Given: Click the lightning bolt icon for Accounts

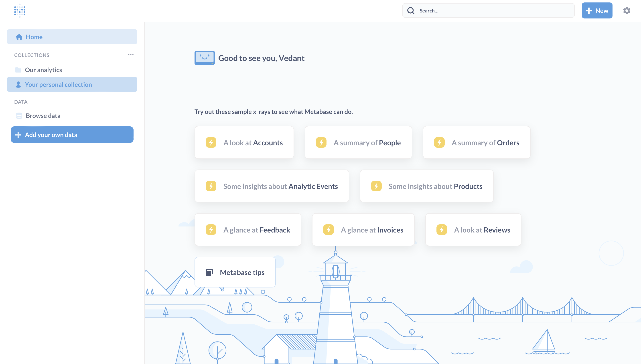Looking at the screenshot, I should click(x=211, y=142).
